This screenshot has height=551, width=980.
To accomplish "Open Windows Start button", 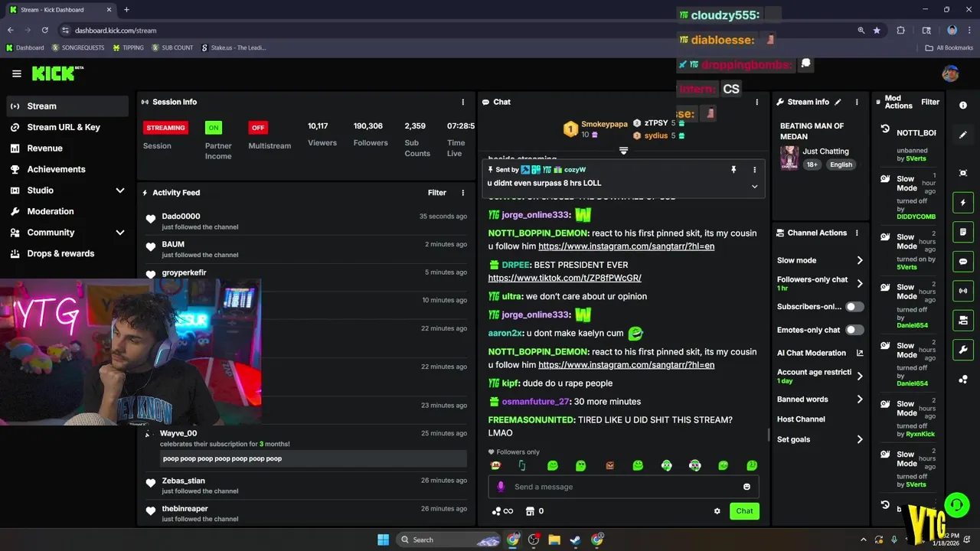I will [383, 540].
